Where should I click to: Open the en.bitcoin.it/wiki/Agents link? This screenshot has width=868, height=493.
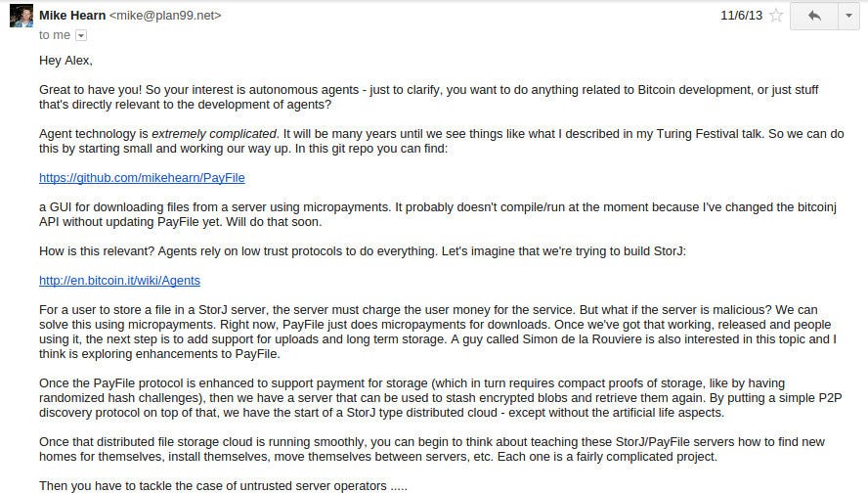tap(119, 281)
